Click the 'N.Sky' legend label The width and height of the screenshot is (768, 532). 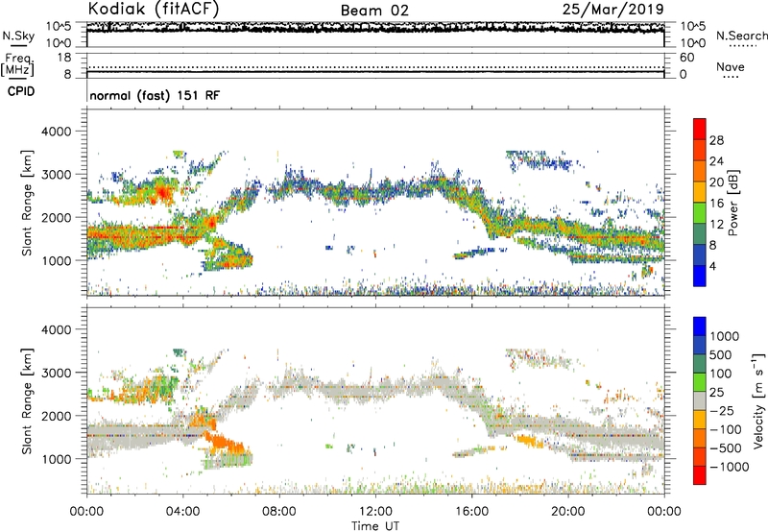(x=18, y=36)
